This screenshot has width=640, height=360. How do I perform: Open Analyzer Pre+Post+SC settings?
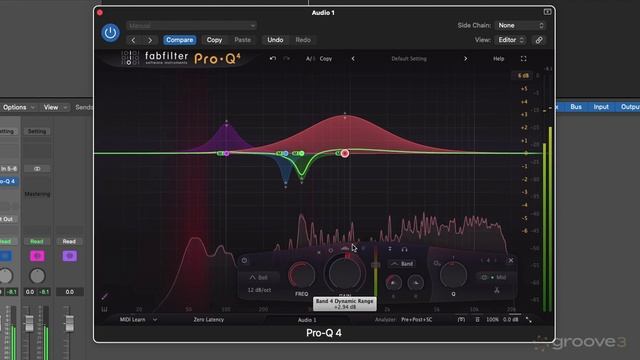(416, 320)
